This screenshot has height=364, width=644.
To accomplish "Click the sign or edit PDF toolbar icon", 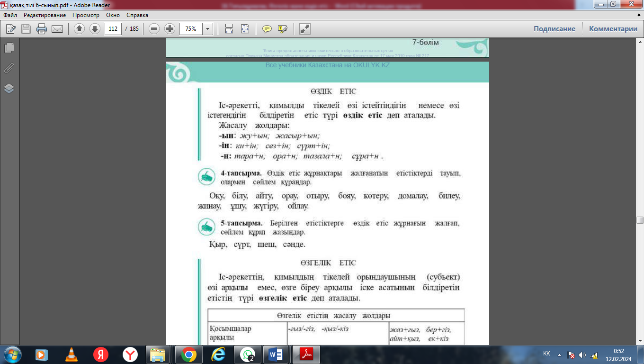I will coord(10,29).
